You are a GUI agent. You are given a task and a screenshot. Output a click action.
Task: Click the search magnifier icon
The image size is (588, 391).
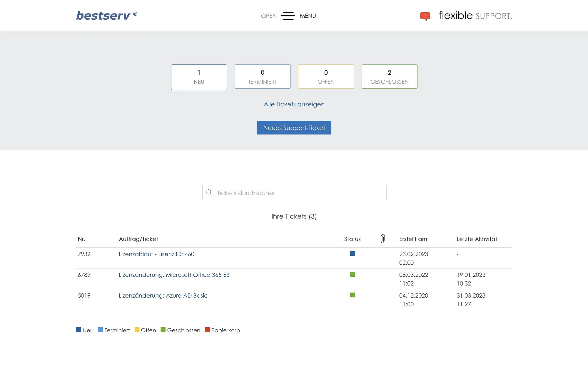pos(209,193)
